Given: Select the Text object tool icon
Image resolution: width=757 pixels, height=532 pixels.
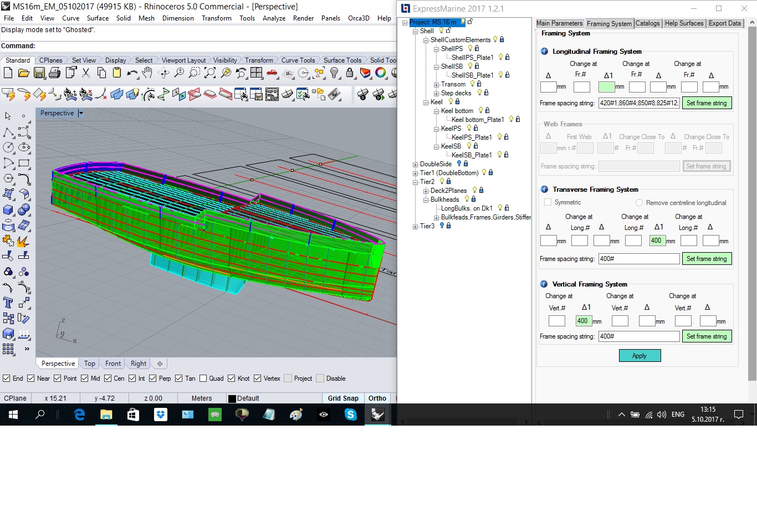Looking at the screenshot, I should pyautogui.click(x=8, y=303).
